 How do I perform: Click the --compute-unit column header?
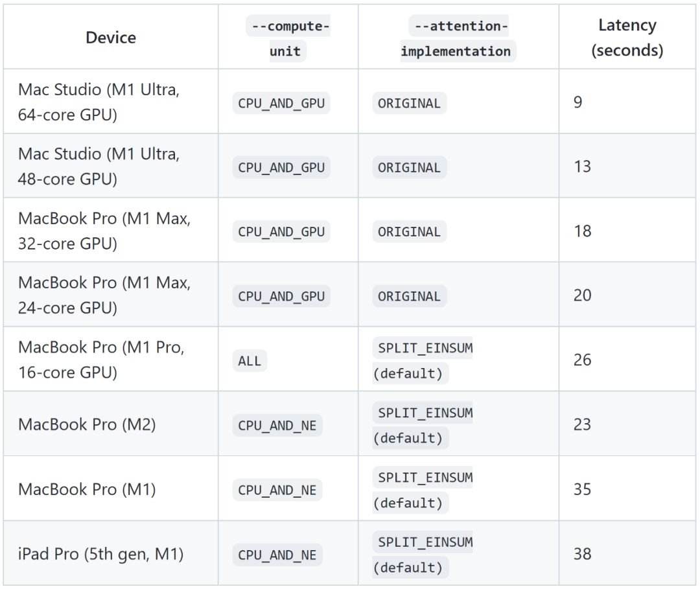pyautogui.click(x=288, y=39)
